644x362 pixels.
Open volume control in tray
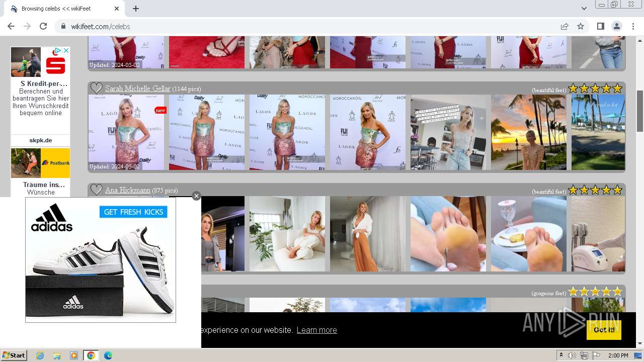[572, 355]
